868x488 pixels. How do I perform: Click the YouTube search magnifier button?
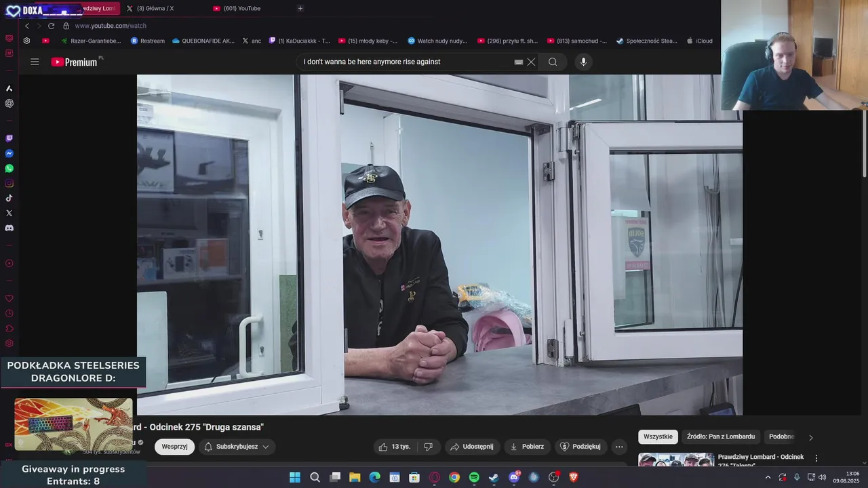pyautogui.click(x=553, y=62)
